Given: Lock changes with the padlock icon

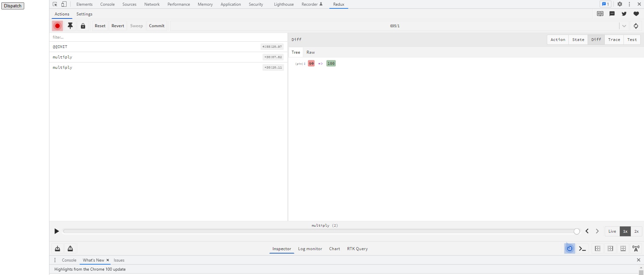Looking at the screenshot, I should point(83,26).
